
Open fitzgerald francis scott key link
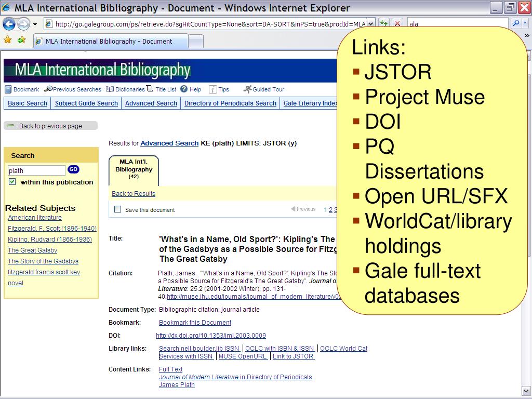44,272
